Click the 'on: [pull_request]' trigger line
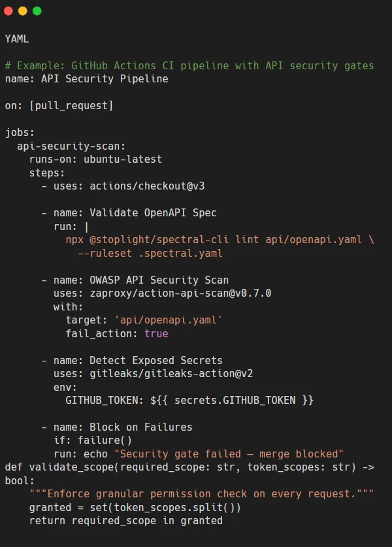Image resolution: width=392 pixels, height=547 pixels. pyautogui.click(x=59, y=106)
